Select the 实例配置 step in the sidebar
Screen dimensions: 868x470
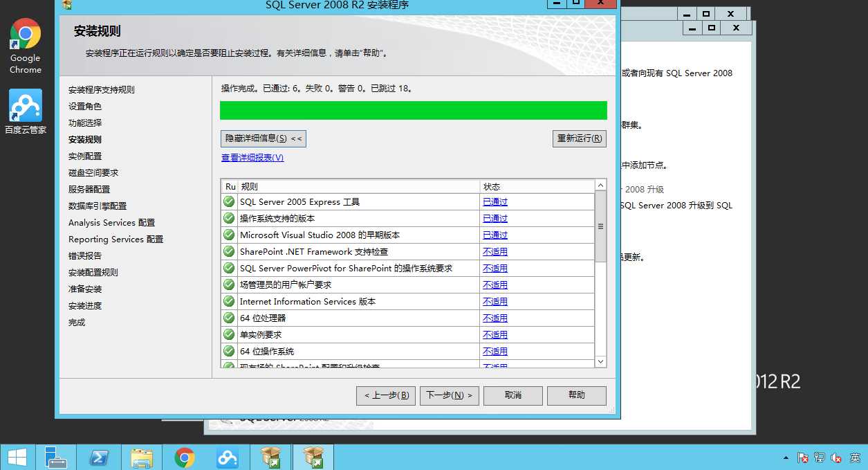pyautogui.click(x=85, y=156)
